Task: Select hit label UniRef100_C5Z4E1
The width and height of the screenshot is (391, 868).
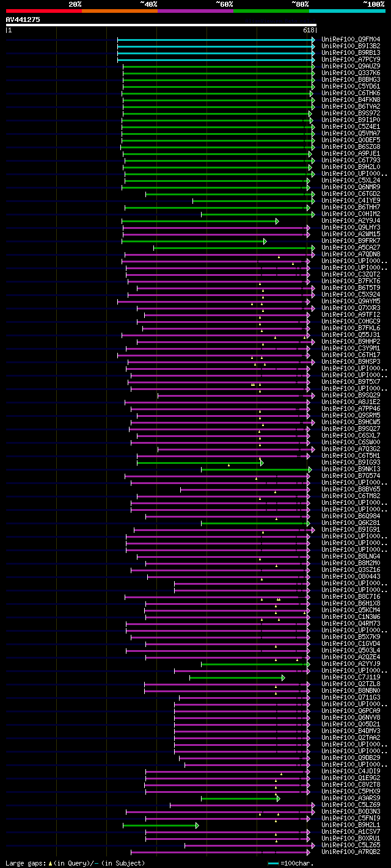Action: pos(351,126)
